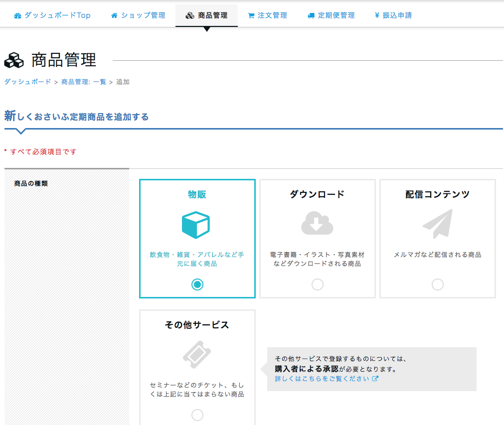Follow the ダッシュボード breadcrumb link

(27, 82)
